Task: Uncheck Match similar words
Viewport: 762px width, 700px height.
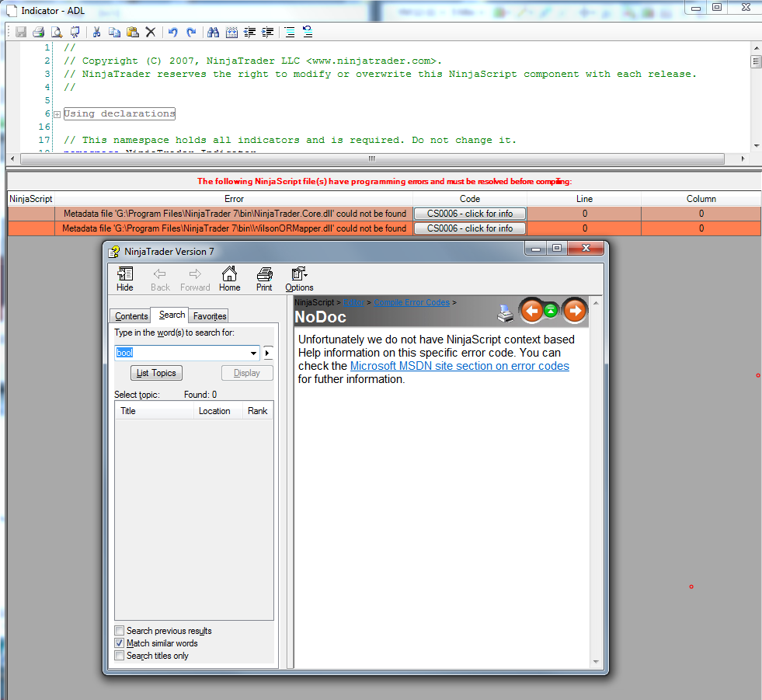Action: (119, 643)
